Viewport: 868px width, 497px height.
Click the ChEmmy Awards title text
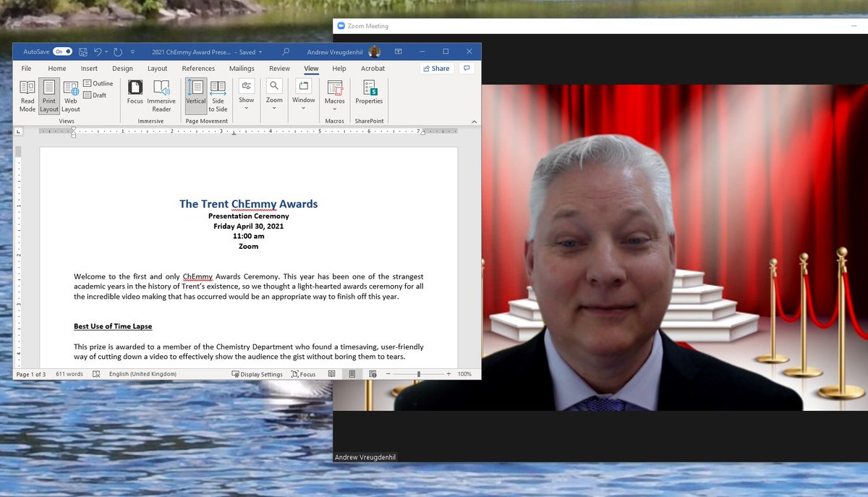click(x=248, y=204)
